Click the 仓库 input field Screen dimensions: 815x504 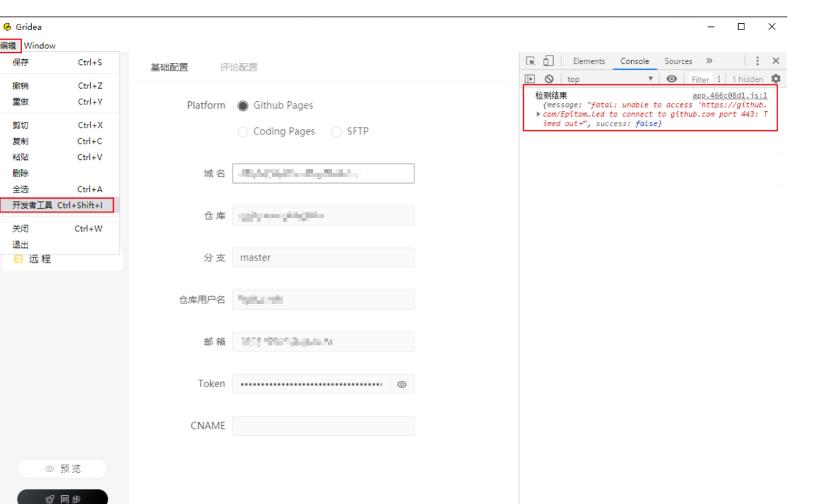pos(323,215)
